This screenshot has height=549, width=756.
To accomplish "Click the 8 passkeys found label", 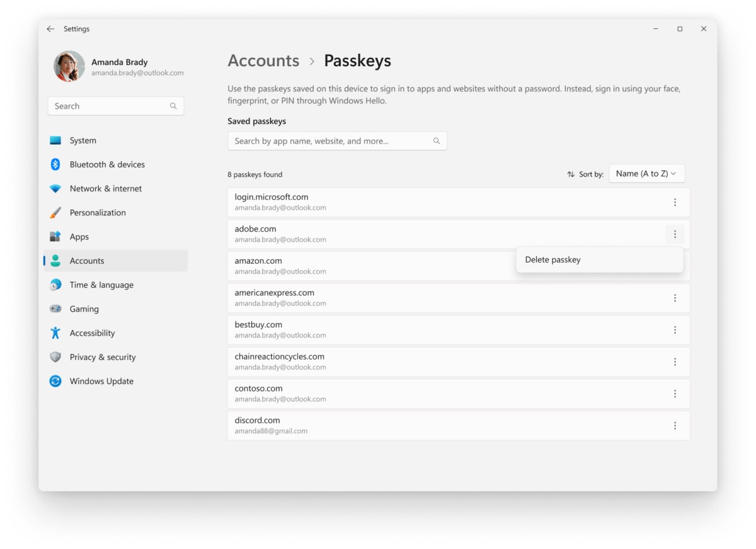I will [255, 174].
